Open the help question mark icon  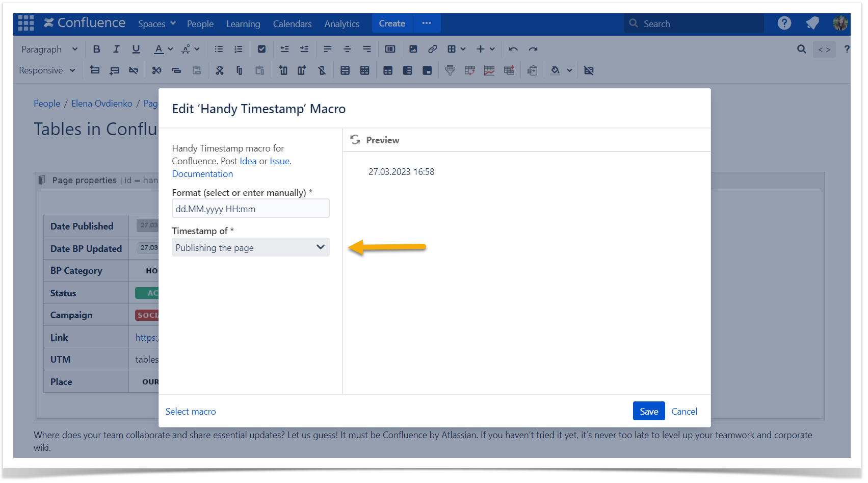pyautogui.click(x=784, y=23)
